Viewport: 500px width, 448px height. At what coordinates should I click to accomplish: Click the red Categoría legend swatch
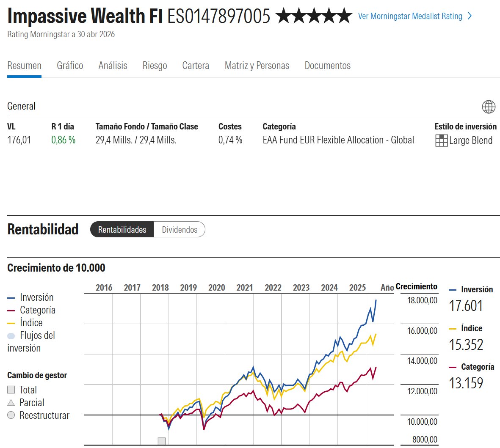tap(11, 311)
